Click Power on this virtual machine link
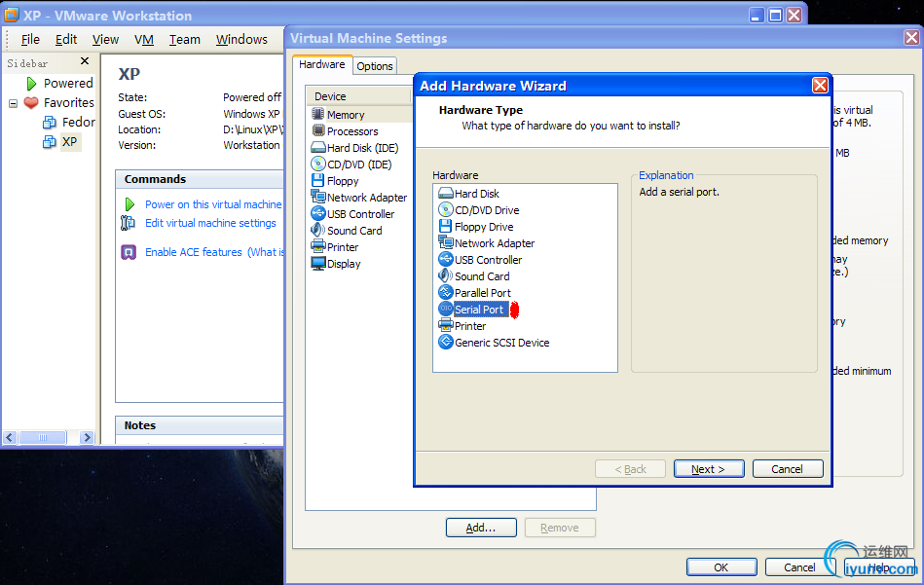The width and height of the screenshot is (924, 585). click(213, 204)
